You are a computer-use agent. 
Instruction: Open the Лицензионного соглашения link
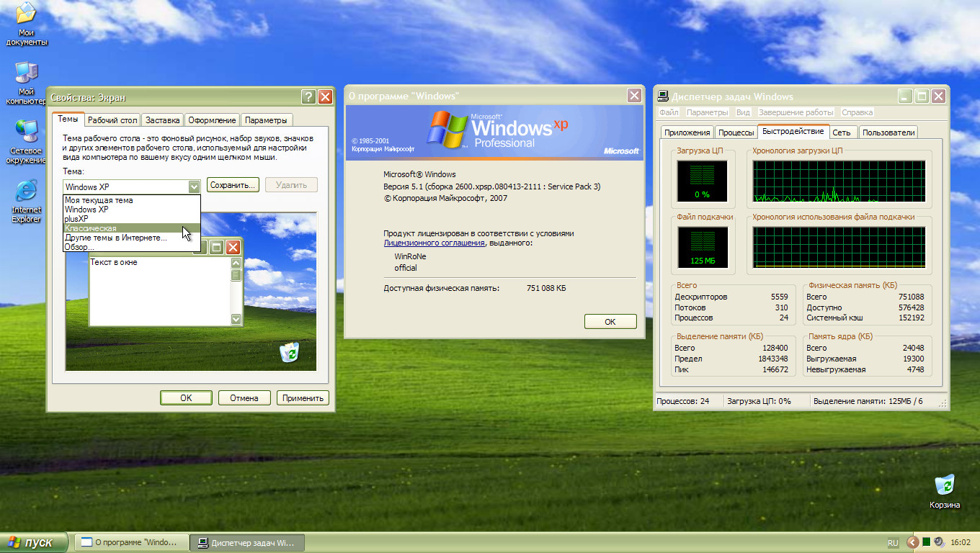pyautogui.click(x=434, y=243)
